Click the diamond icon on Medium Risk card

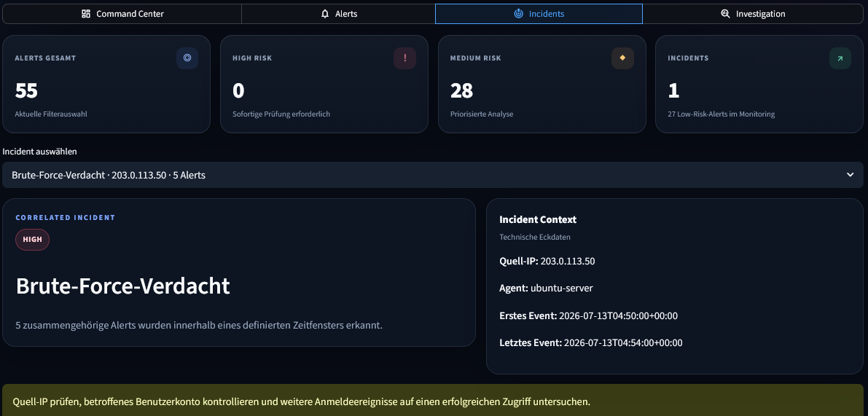(622, 58)
